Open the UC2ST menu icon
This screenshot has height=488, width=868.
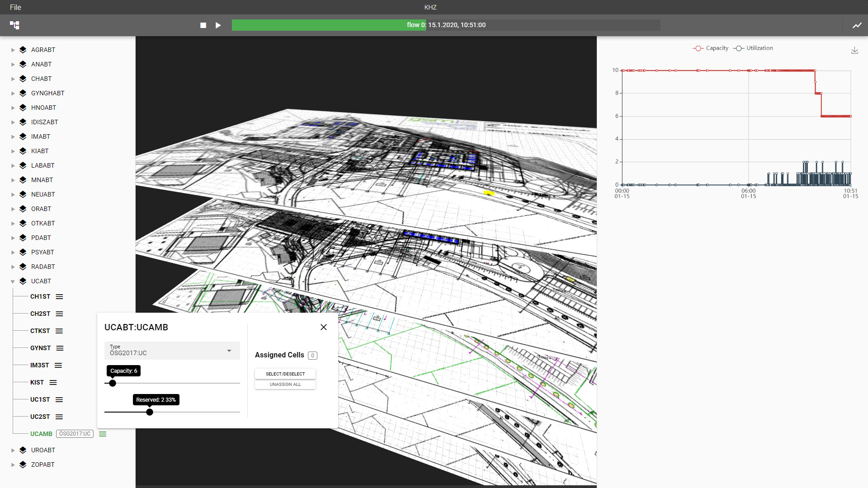coord(59,417)
